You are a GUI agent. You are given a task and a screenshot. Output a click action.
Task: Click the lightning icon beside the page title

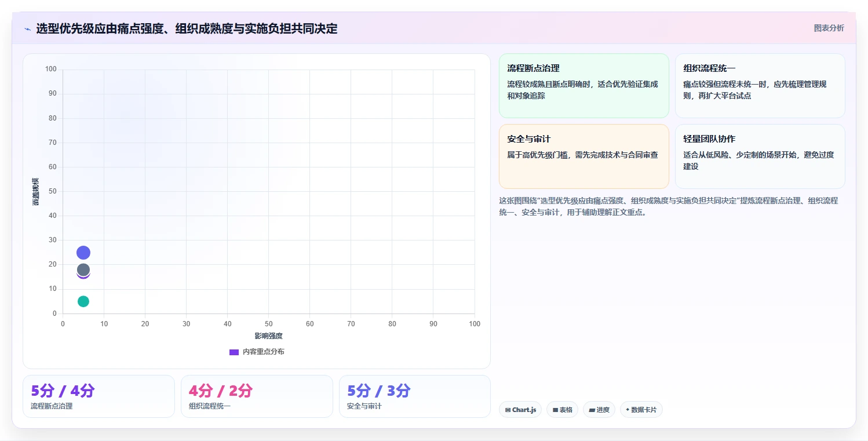point(28,29)
